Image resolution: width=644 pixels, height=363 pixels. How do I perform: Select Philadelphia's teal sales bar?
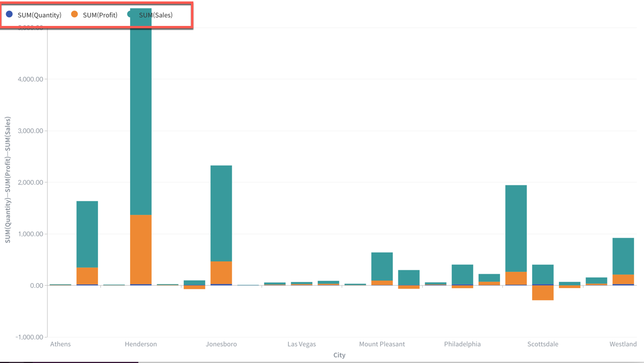pyautogui.click(x=462, y=275)
